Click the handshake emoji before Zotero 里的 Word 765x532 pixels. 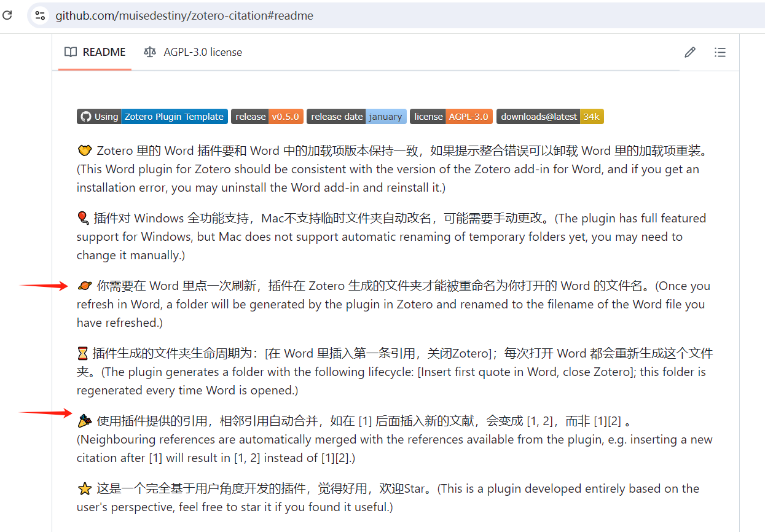click(85, 151)
